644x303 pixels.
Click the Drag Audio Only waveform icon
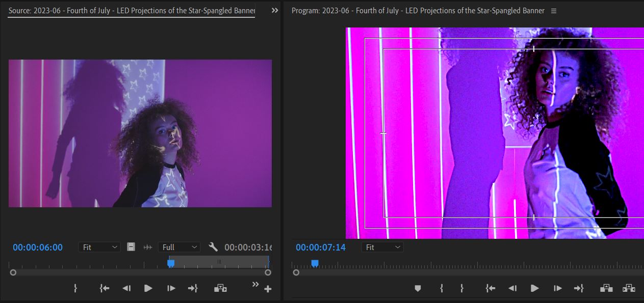[x=148, y=247]
